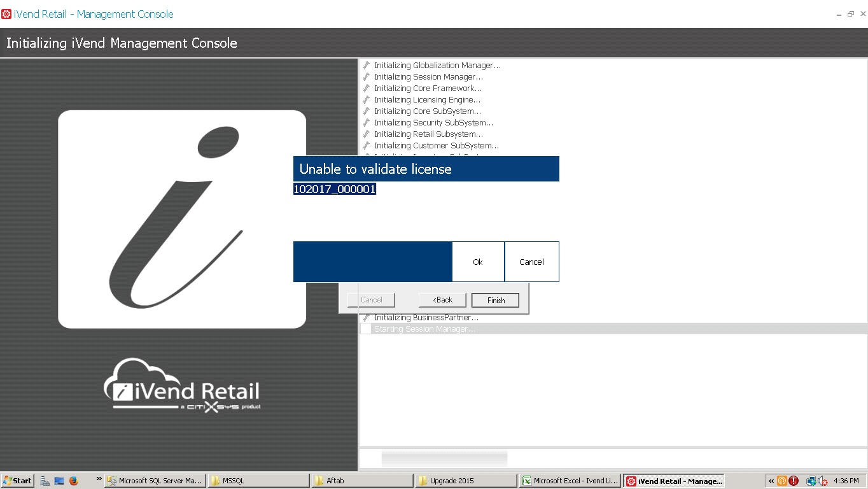Image resolution: width=868 pixels, height=489 pixels.
Task: Select the Initializing Globalization Manager row
Action: tap(613, 66)
